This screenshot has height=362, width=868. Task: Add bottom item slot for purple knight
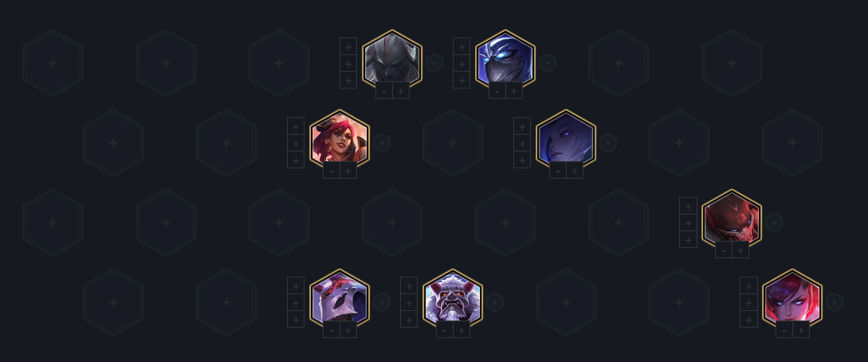tap(296, 320)
